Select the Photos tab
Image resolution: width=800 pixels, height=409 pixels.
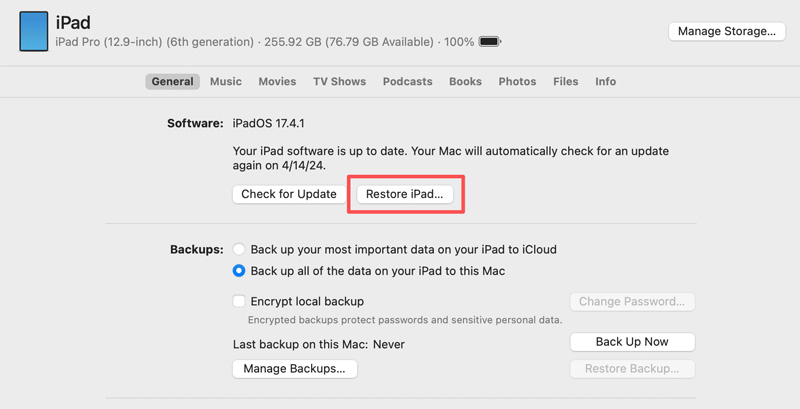(x=517, y=82)
